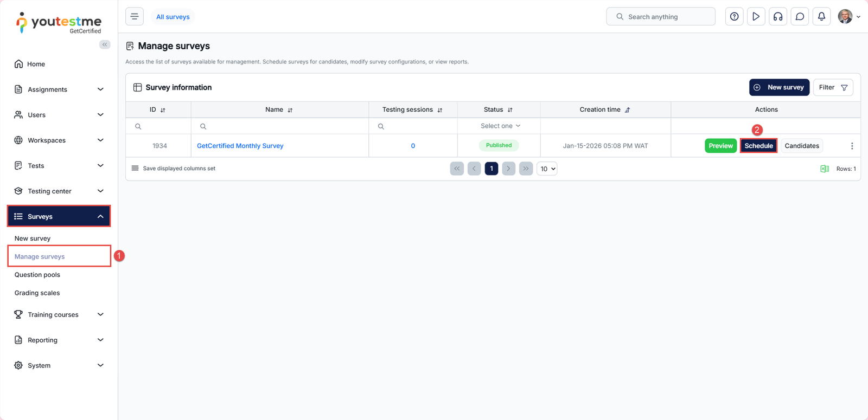Click the Search anything field
Screen dimensions: 868x420
click(660, 17)
